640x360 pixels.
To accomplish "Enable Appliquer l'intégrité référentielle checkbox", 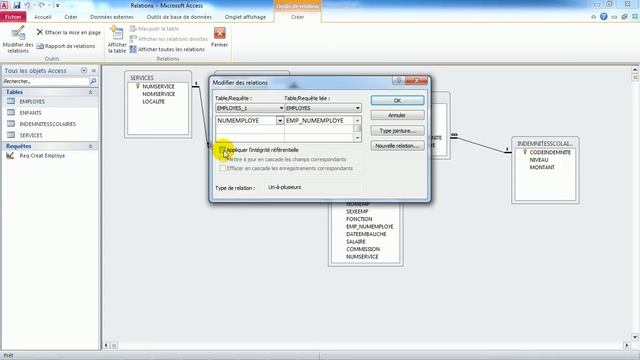I will coord(222,150).
